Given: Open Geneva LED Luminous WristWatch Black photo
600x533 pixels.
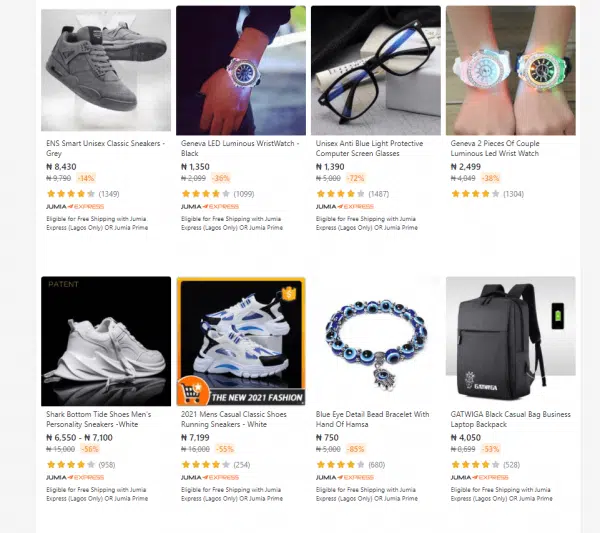Looking at the screenshot, I should pos(241,70).
